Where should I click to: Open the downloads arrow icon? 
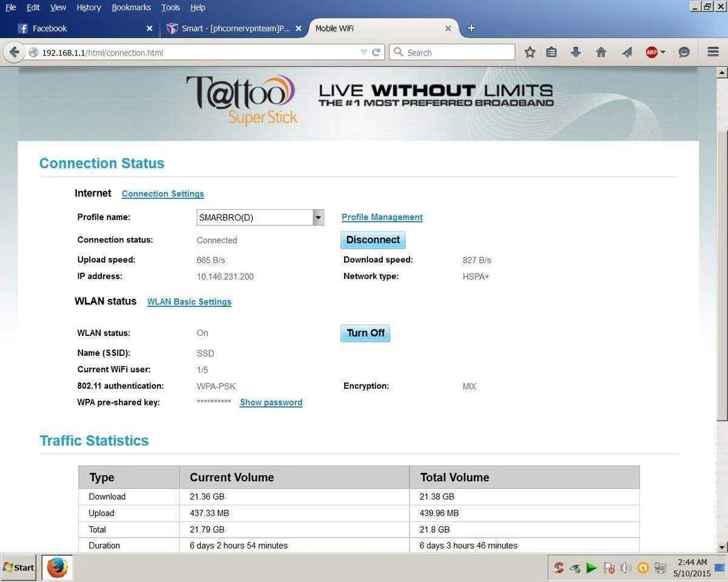[576, 52]
